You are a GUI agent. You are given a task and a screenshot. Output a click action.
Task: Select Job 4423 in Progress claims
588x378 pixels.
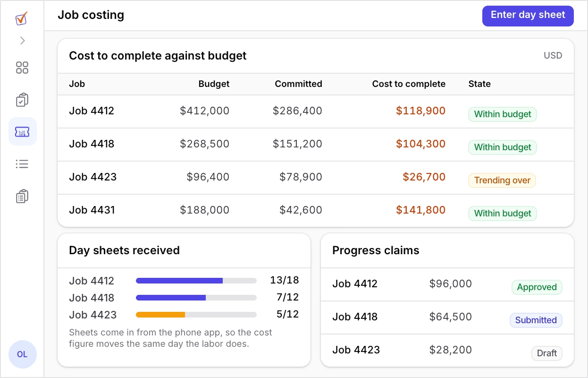point(356,350)
